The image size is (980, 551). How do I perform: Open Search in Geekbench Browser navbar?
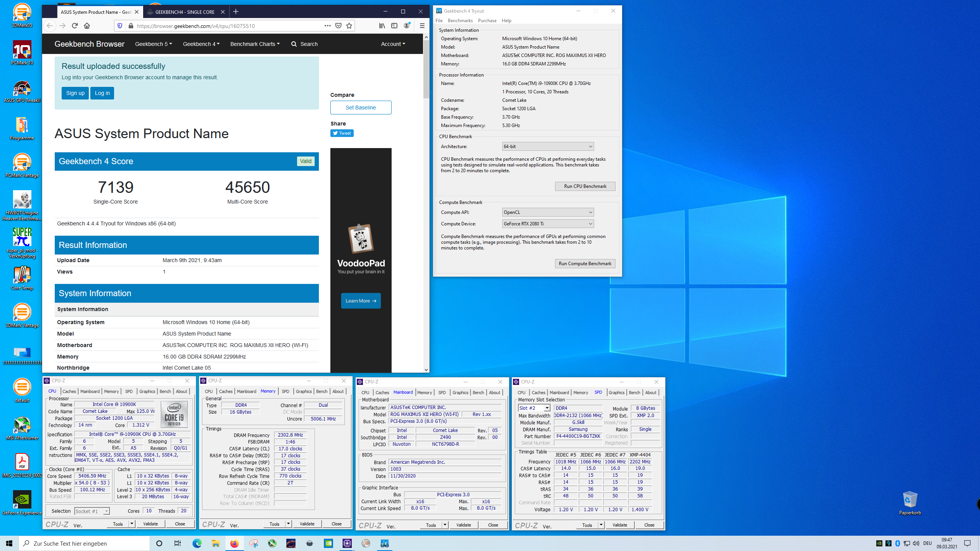(x=304, y=44)
